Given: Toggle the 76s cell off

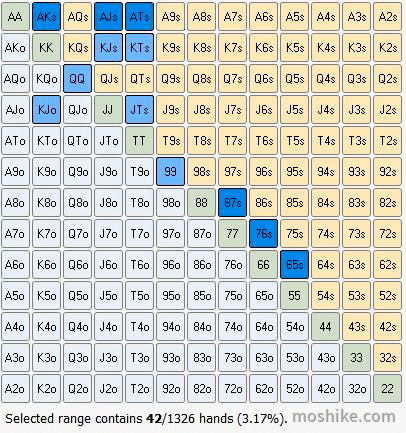Looking at the screenshot, I should pyautogui.click(x=263, y=234).
